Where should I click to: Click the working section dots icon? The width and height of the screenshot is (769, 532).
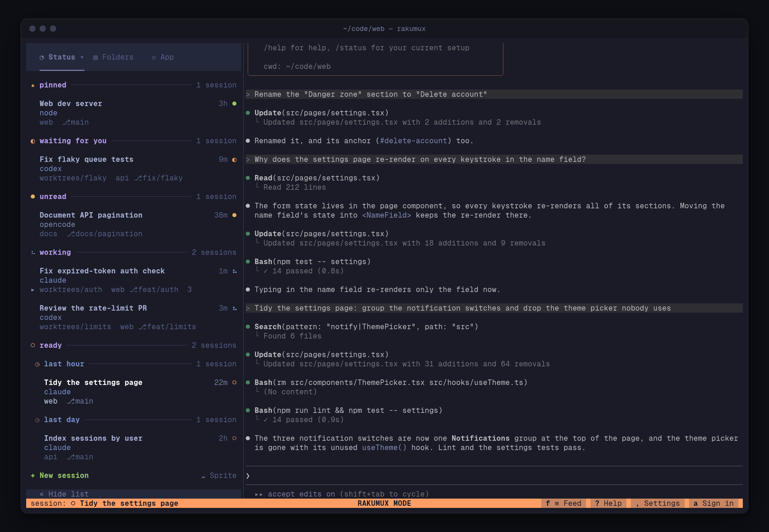point(33,253)
